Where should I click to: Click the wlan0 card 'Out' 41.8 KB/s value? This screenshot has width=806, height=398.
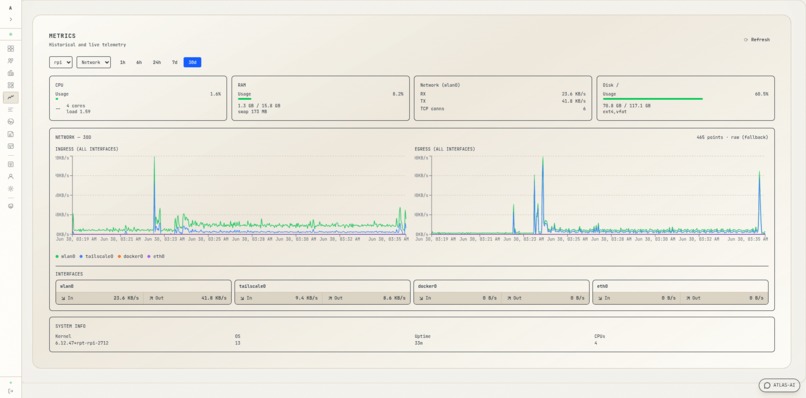coord(214,298)
